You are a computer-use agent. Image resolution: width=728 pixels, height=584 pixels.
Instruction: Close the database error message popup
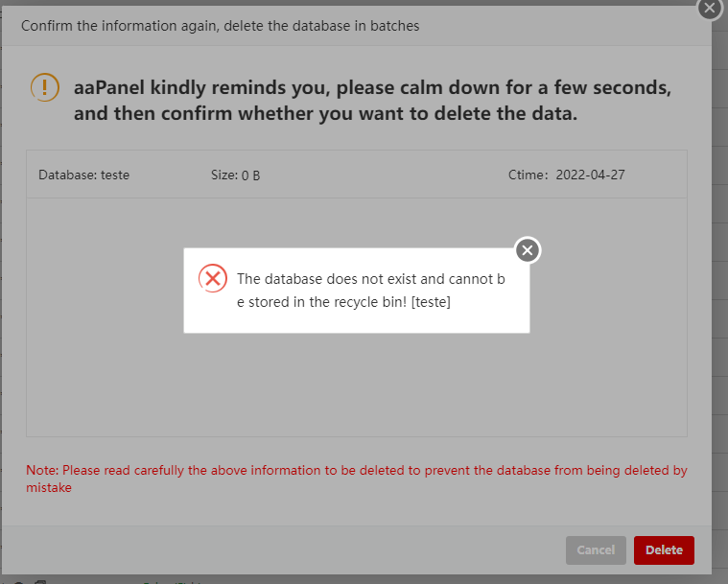coord(527,250)
